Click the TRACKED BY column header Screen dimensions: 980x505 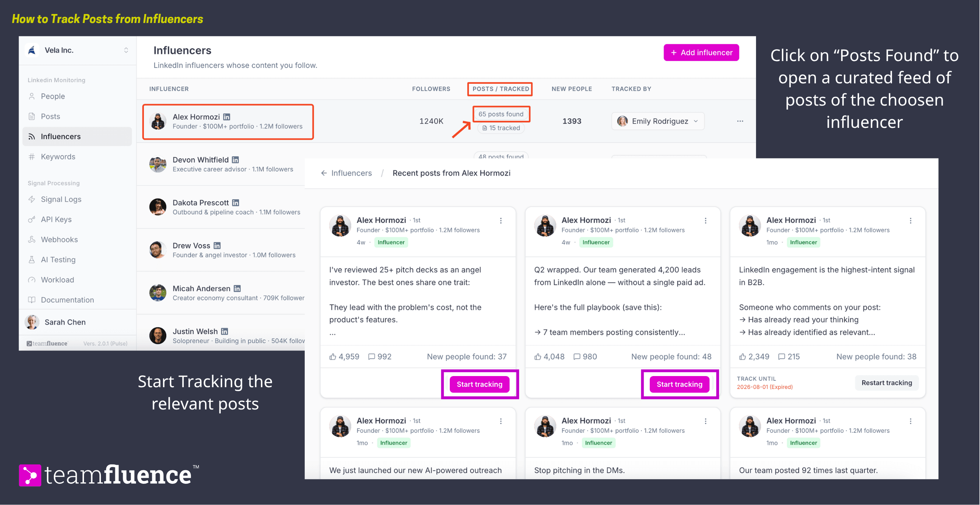coord(631,89)
